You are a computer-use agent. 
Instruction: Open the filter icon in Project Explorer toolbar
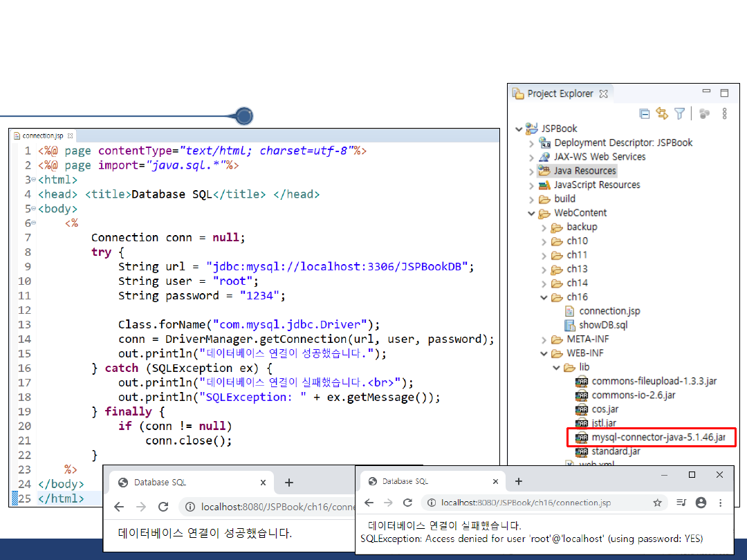click(x=680, y=113)
